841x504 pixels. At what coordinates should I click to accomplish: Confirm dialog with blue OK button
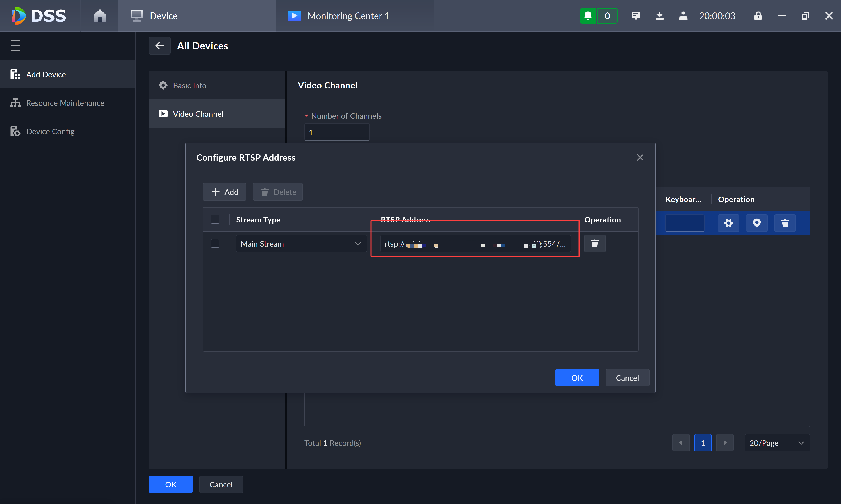(x=577, y=378)
